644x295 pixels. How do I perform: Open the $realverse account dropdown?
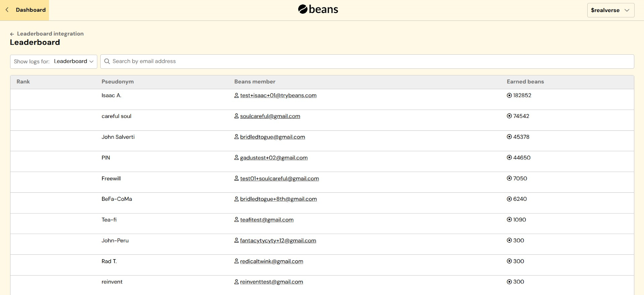coord(610,10)
